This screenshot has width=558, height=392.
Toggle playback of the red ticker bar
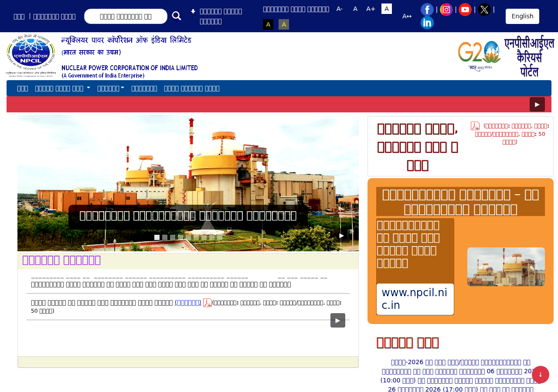537,105
